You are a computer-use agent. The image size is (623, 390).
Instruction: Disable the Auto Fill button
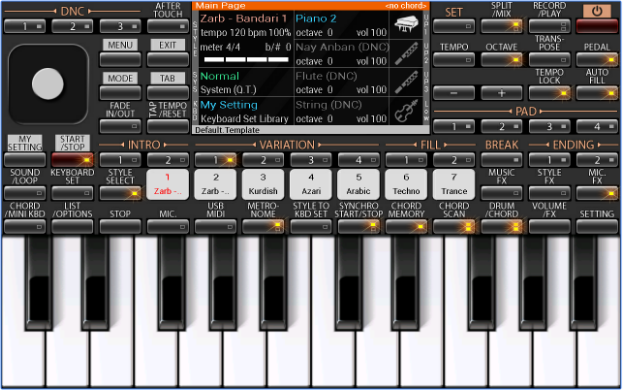(597, 93)
